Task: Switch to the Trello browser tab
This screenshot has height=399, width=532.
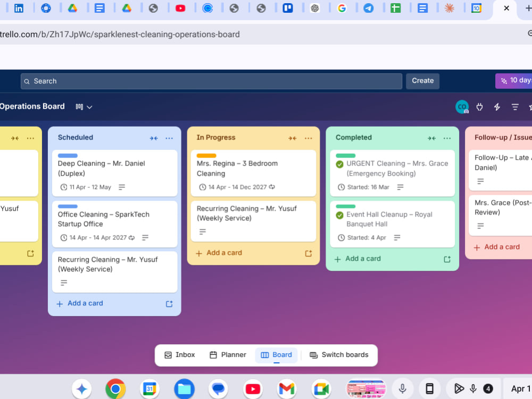Action: (288, 8)
